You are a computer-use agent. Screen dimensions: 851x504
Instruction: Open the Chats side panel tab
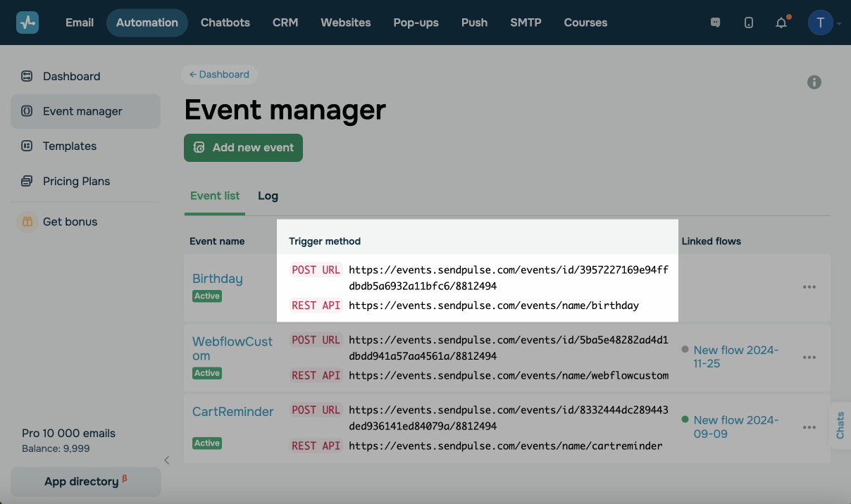[x=840, y=425]
